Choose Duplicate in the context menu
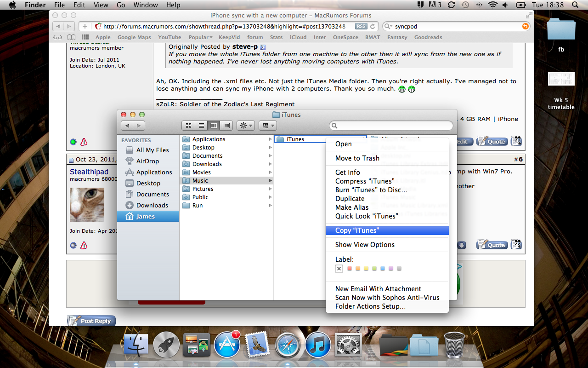This screenshot has width=588, height=368. (x=387, y=199)
